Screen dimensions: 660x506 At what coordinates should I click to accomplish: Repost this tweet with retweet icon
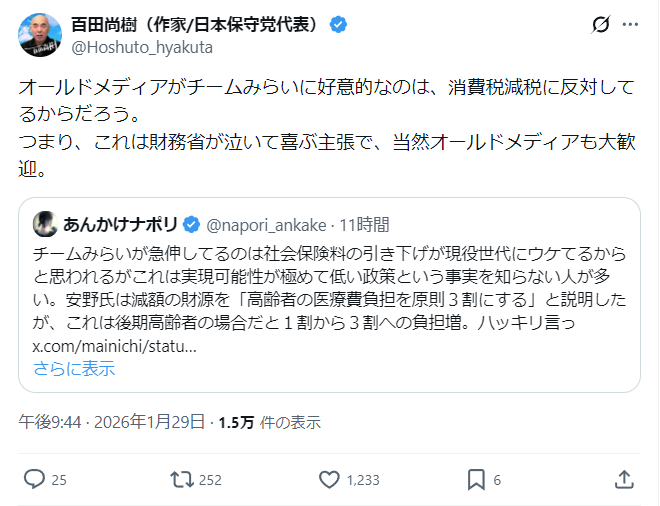click(182, 479)
